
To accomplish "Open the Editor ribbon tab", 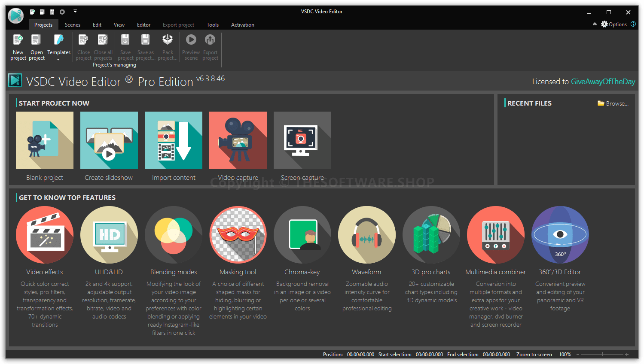I will [x=143, y=25].
